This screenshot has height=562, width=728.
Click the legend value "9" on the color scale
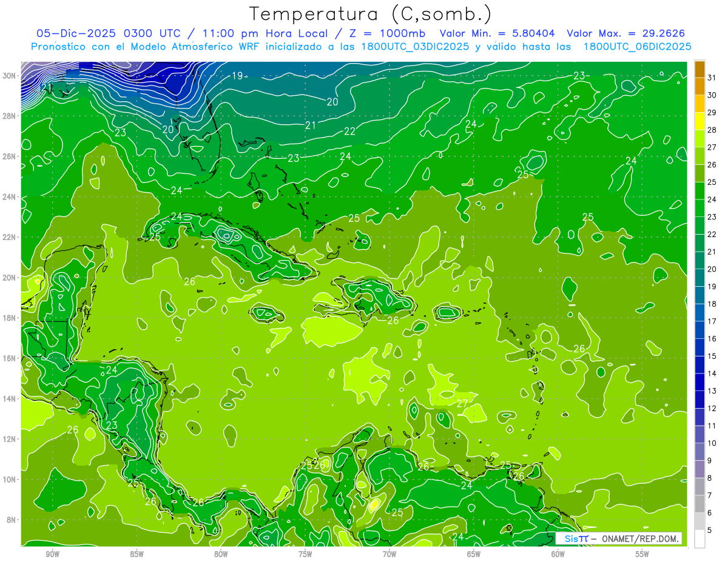[710, 461]
